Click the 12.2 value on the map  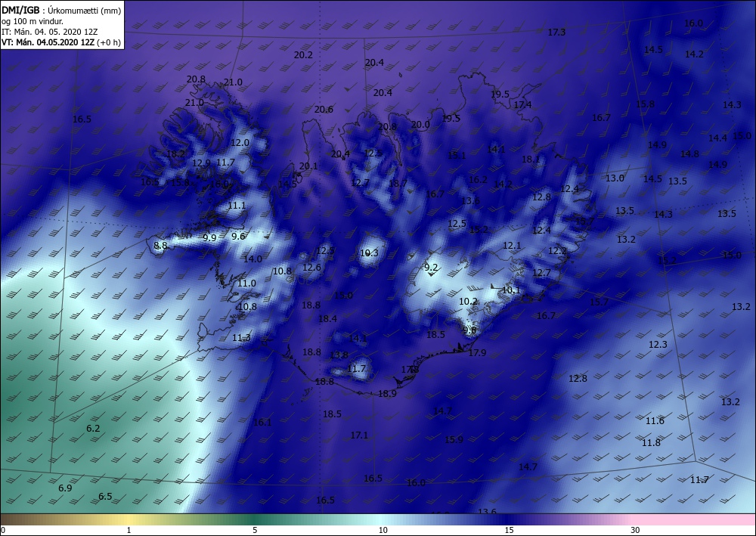(x=557, y=251)
